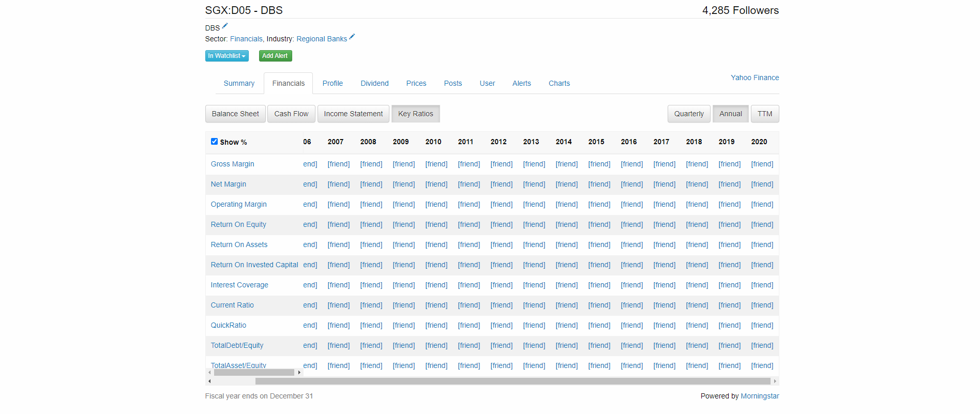Open the Net Margin row link
The image size is (980, 414).
[228, 184]
